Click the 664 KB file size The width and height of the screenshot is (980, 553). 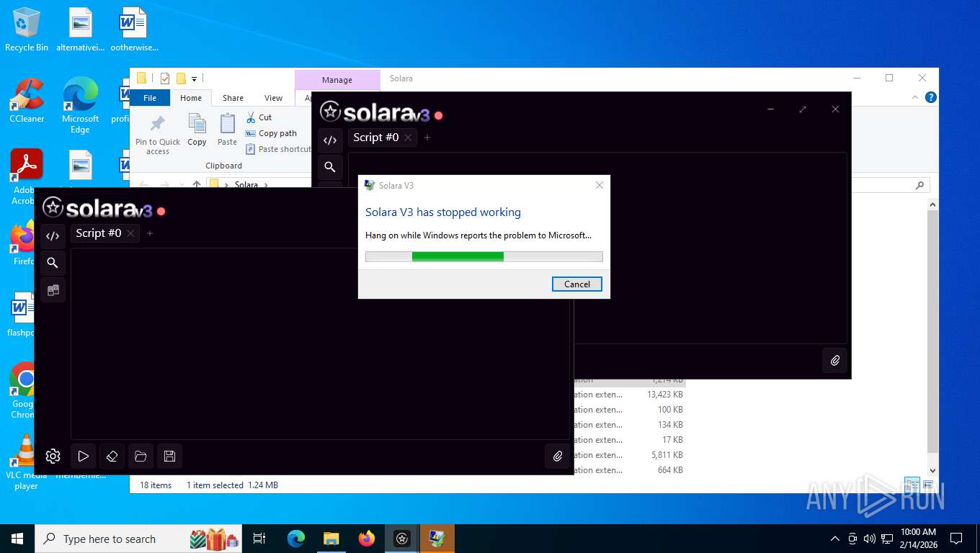(x=670, y=470)
